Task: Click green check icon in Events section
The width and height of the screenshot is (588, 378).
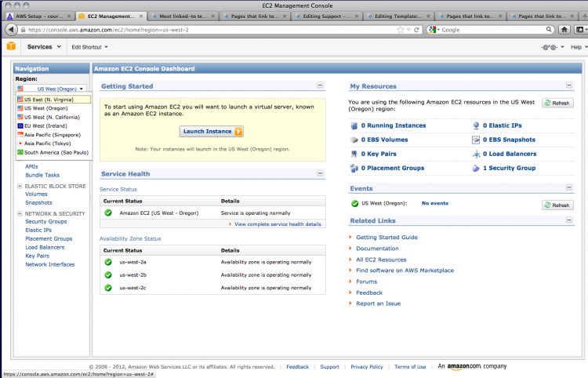Action: pos(354,203)
